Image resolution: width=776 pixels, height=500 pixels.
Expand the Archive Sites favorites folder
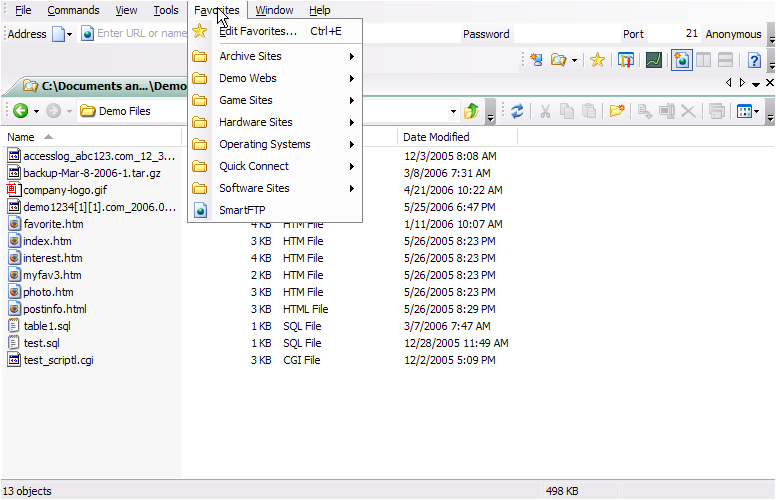click(x=275, y=56)
